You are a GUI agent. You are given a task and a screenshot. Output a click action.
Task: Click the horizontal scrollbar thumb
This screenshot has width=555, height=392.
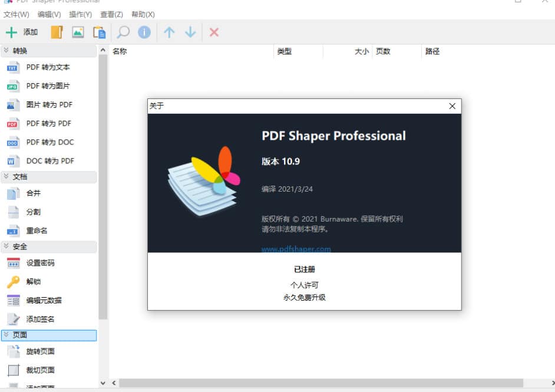coord(321,383)
